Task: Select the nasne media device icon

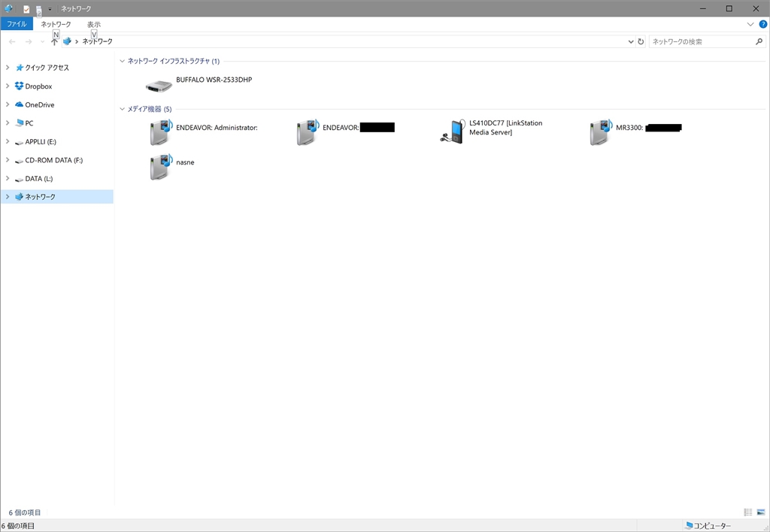Action: 161,166
